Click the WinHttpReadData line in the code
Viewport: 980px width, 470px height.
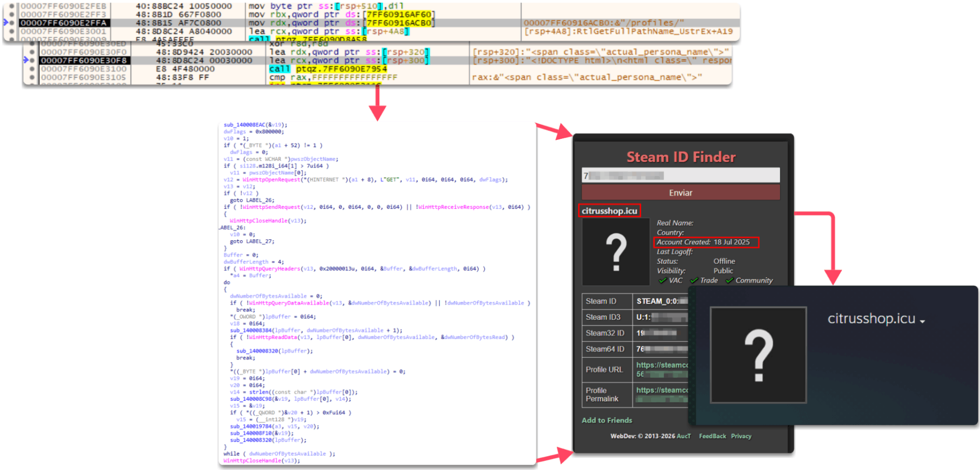point(372,338)
